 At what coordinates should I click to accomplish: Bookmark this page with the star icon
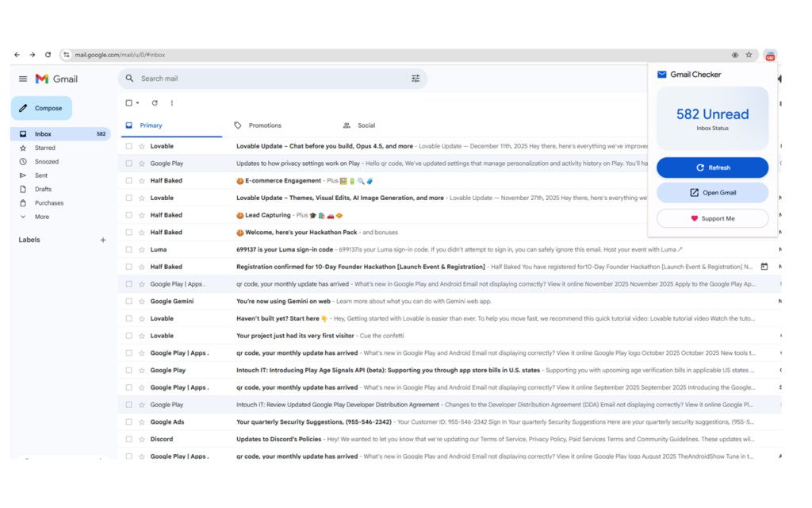coord(749,56)
